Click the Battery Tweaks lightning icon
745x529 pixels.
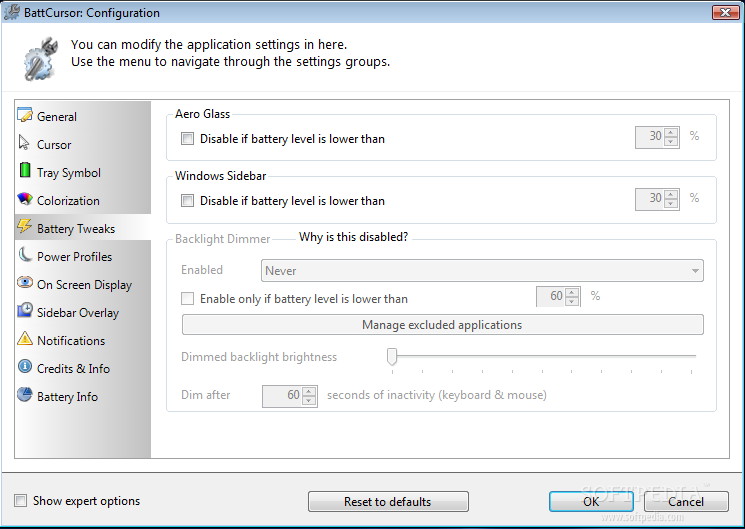click(x=25, y=227)
